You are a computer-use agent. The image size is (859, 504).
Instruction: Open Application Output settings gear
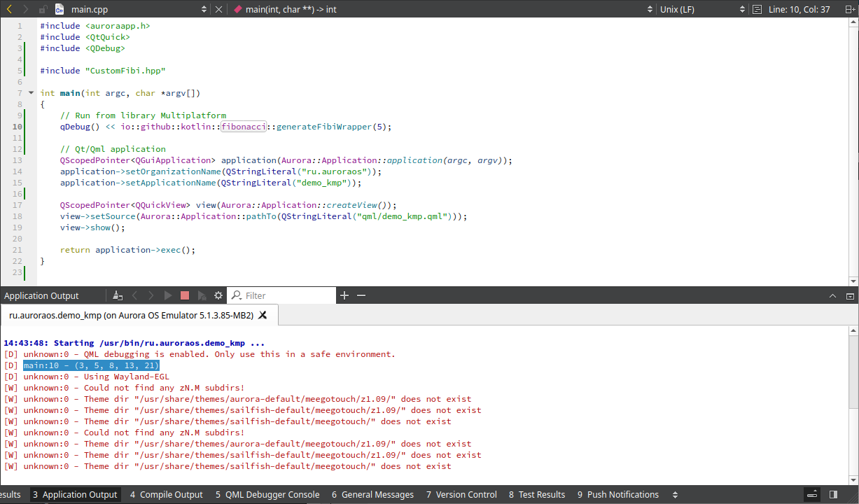click(x=218, y=295)
